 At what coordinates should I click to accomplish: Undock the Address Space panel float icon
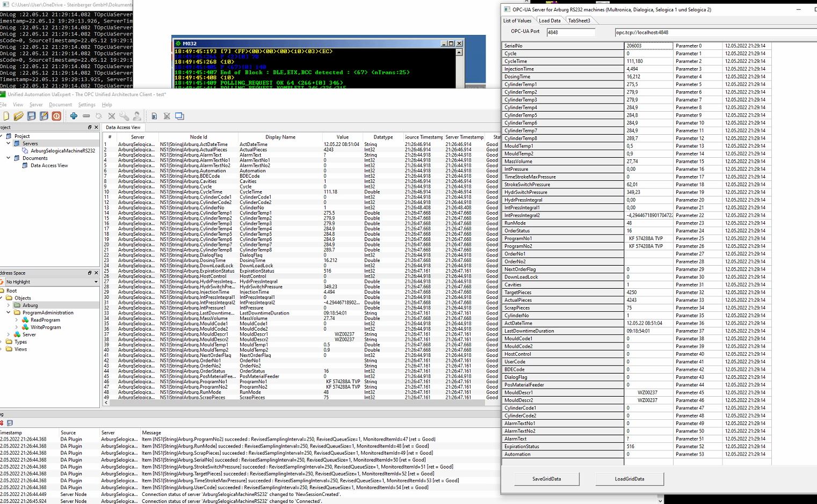click(x=90, y=273)
